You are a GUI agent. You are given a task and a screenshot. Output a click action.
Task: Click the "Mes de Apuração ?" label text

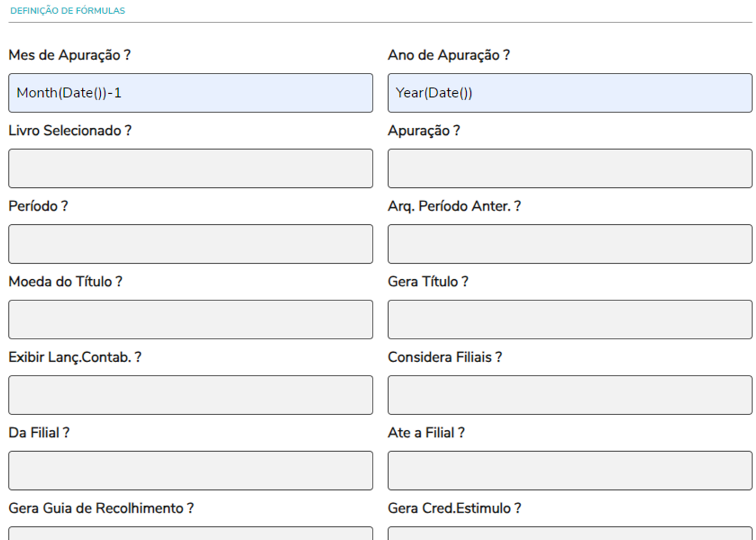tap(69, 55)
